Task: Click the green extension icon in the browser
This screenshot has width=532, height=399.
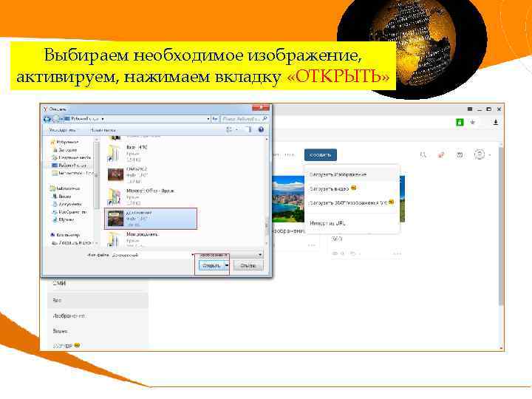Action: 460,122
